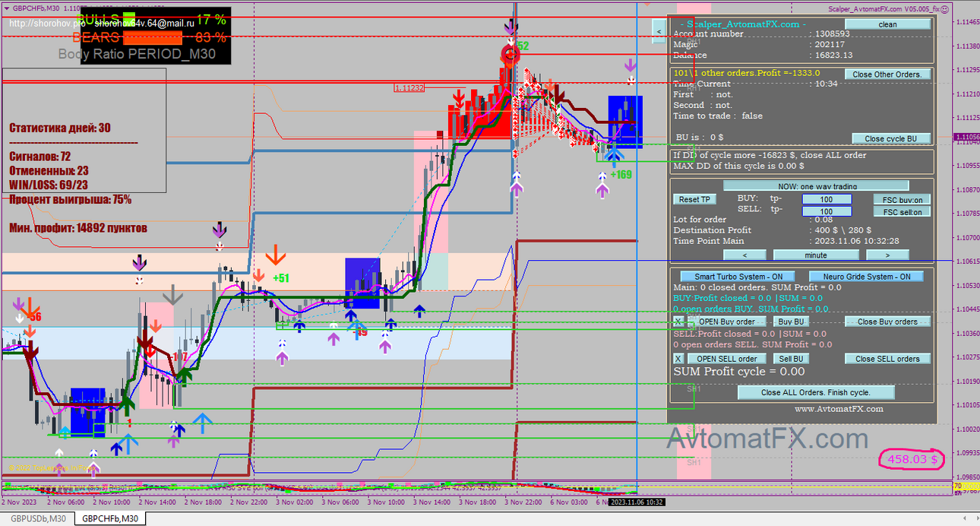Viewport: 980px width, 526px height.
Task: Toggle the FSC buy:on switch
Action: click(902, 200)
